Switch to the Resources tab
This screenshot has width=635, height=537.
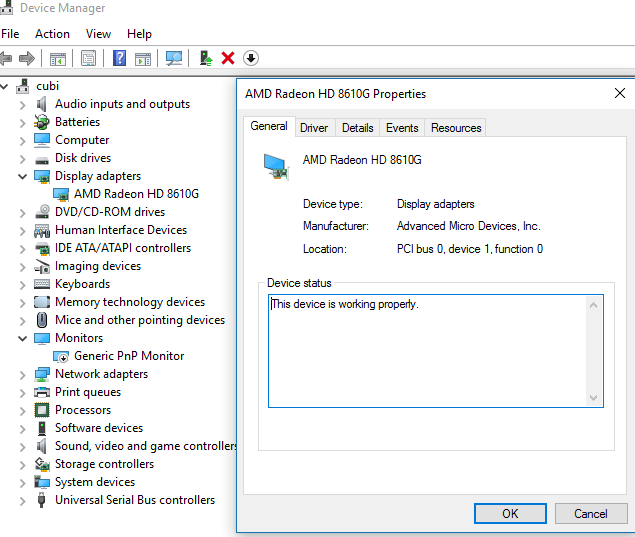tap(456, 128)
